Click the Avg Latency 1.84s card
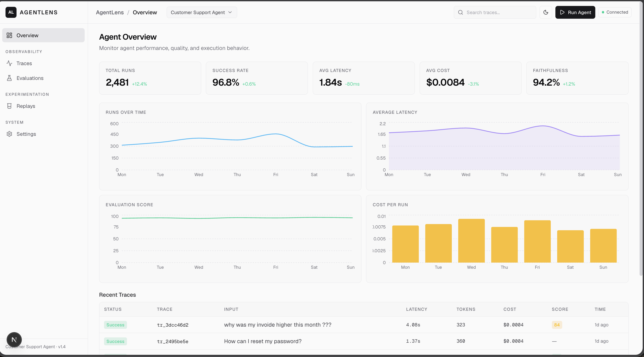The image size is (644, 357). click(363, 78)
